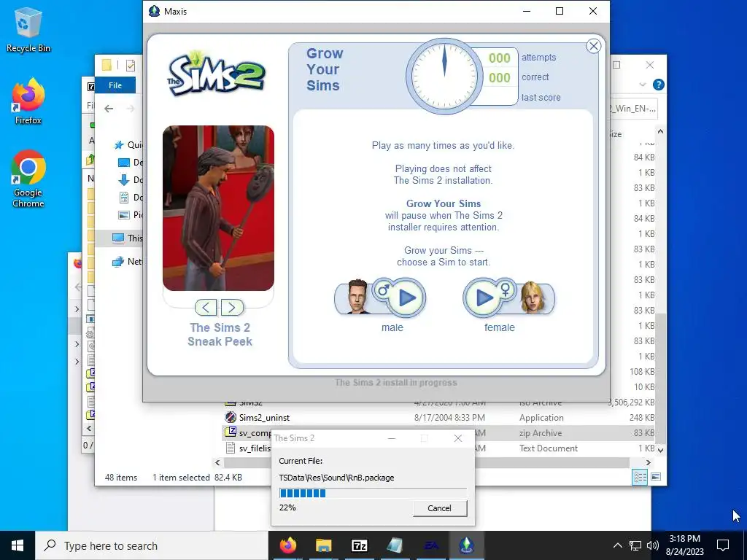Show hidden system tray icons

point(617,545)
